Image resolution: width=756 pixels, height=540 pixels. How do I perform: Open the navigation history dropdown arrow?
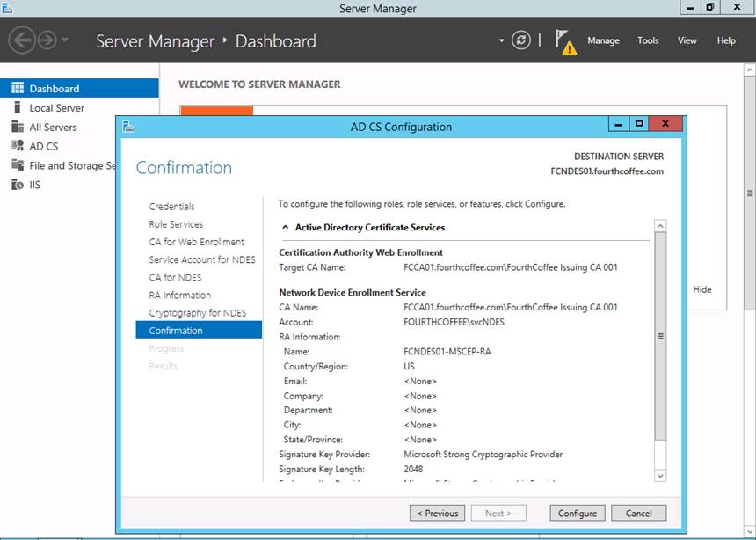pyautogui.click(x=65, y=41)
